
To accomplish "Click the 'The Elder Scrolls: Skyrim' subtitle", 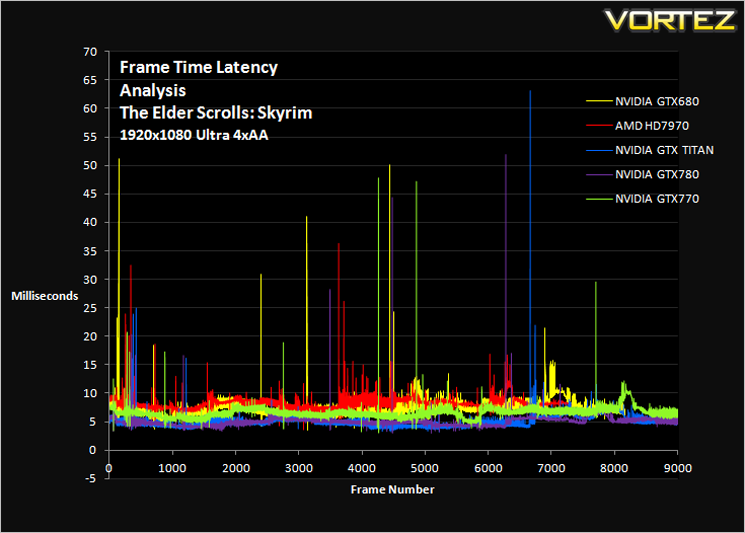I will pos(216,113).
